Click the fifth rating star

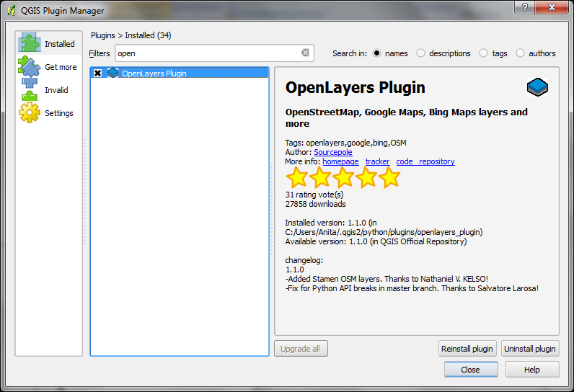click(x=389, y=177)
